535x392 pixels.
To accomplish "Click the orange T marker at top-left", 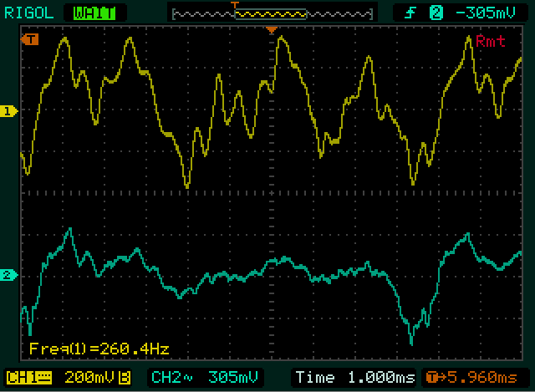I will (32, 39).
